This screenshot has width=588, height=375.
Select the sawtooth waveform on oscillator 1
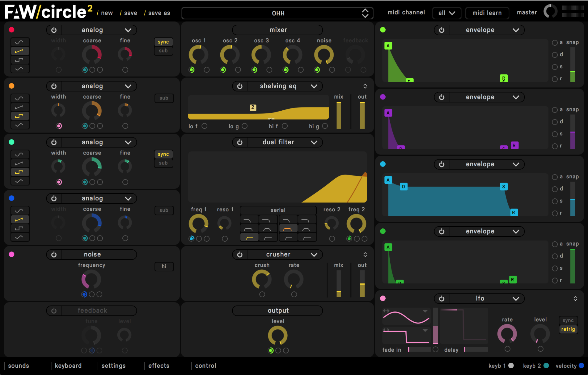pos(20,51)
